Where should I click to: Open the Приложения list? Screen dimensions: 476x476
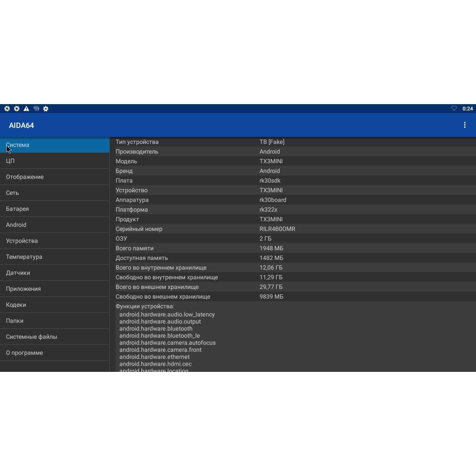[55, 289]
